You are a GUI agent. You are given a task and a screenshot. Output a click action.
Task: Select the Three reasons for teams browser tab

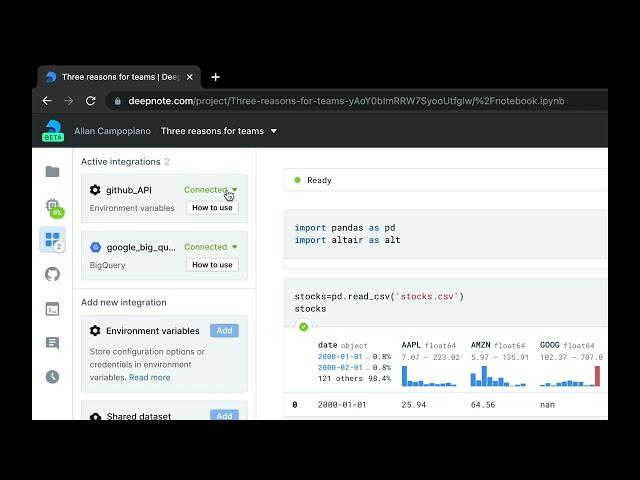(x=115, y=77)
